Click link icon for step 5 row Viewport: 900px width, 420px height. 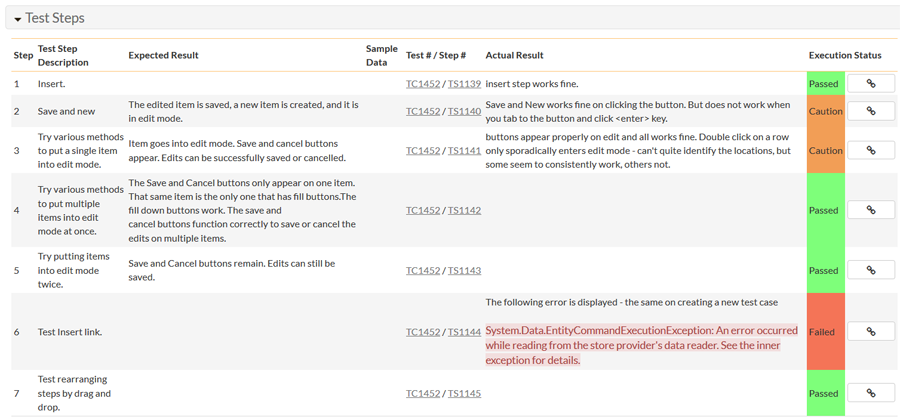click(x=870, y=270)
